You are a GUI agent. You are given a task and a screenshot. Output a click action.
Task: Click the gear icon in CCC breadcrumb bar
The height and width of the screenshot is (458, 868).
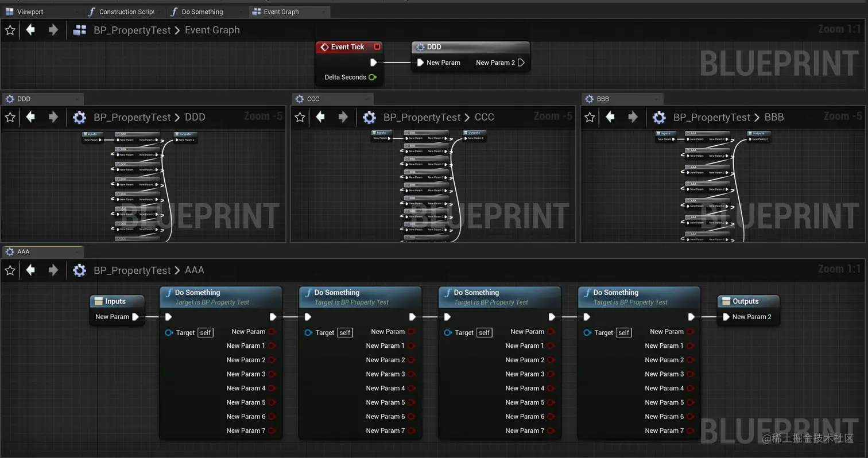(x=369, y=117)
